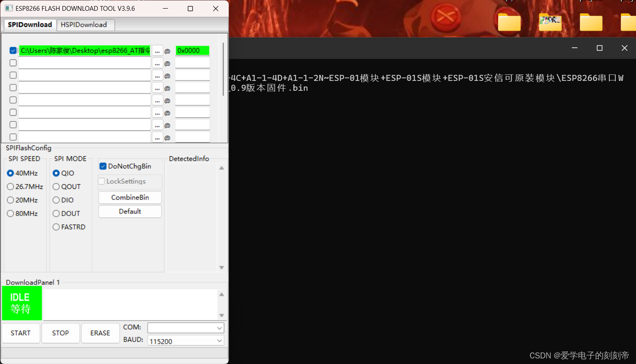Click the file list vertical scrollbar
Viewport: 636px width, 364px height.
point(223,69)
